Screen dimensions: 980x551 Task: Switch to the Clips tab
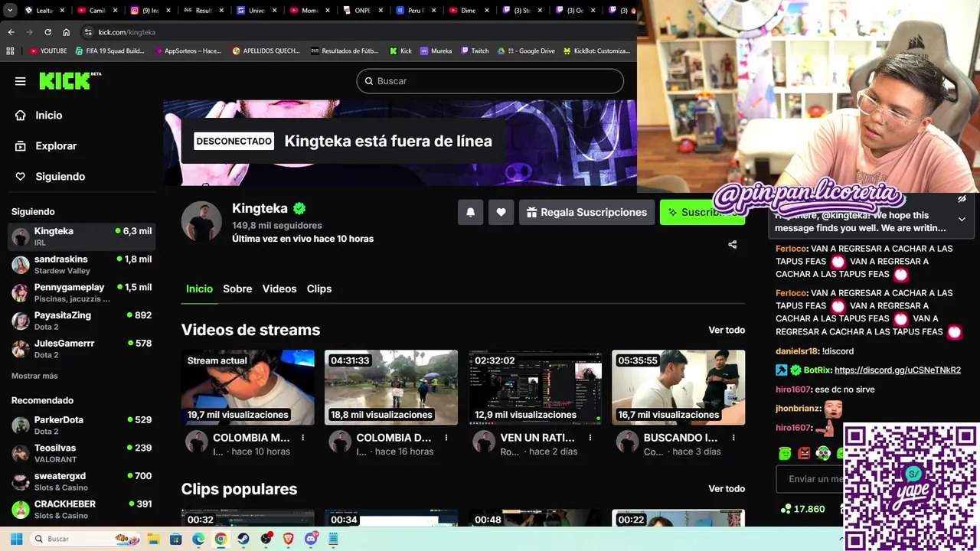319,289
